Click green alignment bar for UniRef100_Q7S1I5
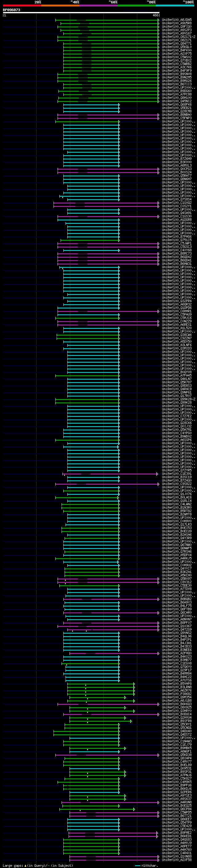This screenshot has width=197, height=868. point(90,240)
